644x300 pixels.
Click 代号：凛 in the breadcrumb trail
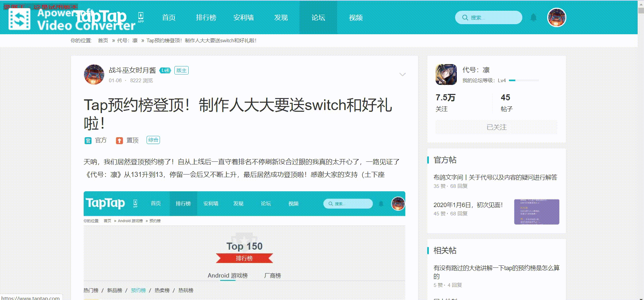pyautogui.click(x=127, y=41)
